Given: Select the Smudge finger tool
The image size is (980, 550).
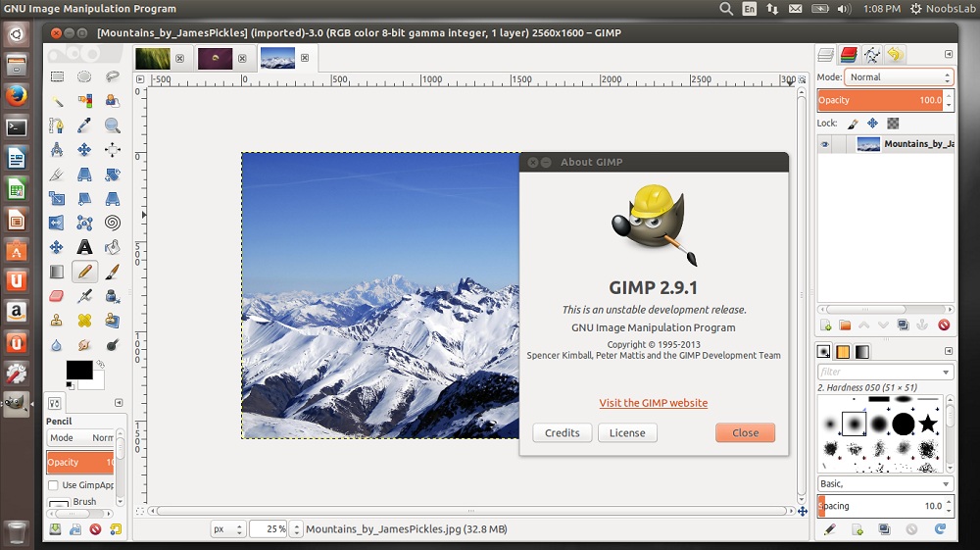Looking at the screenshot, I should pos(84,345).
